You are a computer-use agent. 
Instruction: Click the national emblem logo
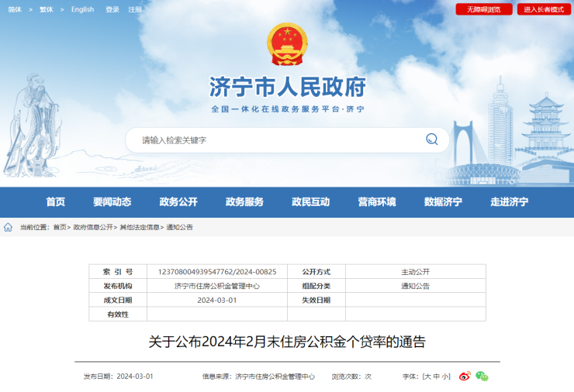click(287, 44)
